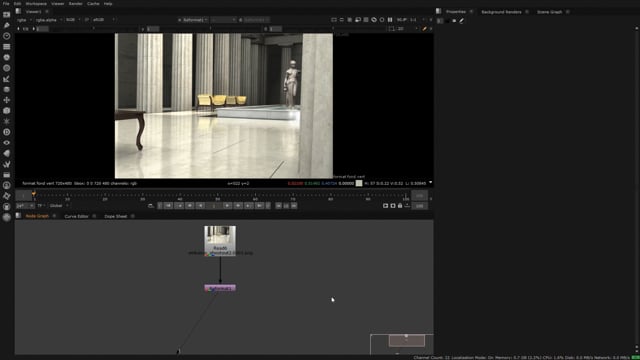
Task: Click the Viewer pane layout icon
Action: [x=19, y=11]
